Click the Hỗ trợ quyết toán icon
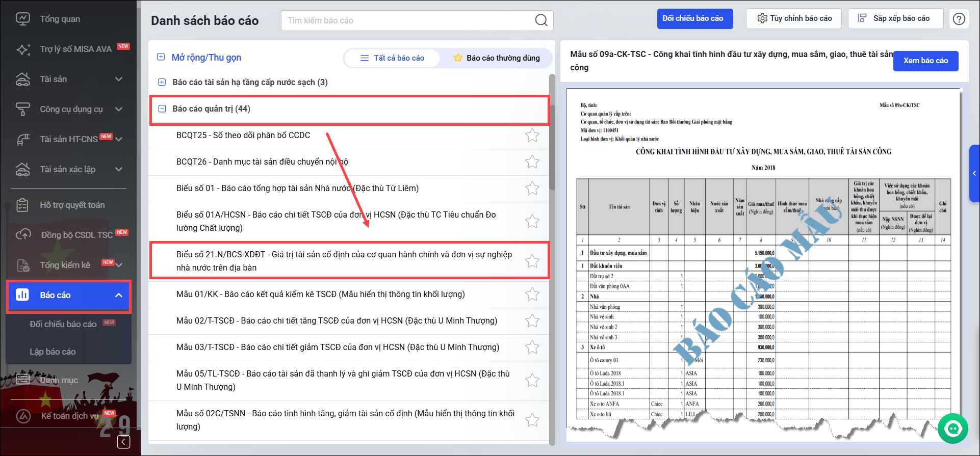Screen dimensions: 980x456 click(x=22, y=205)
